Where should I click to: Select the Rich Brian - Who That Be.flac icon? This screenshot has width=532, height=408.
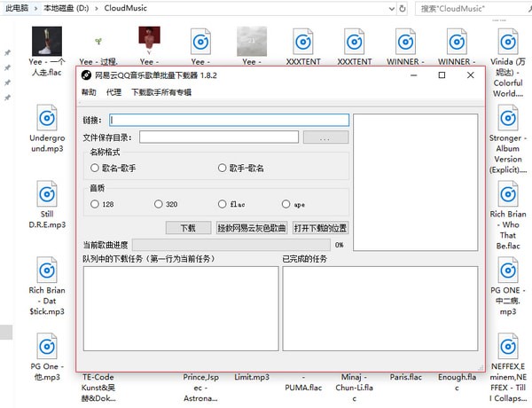pos(508,194)
